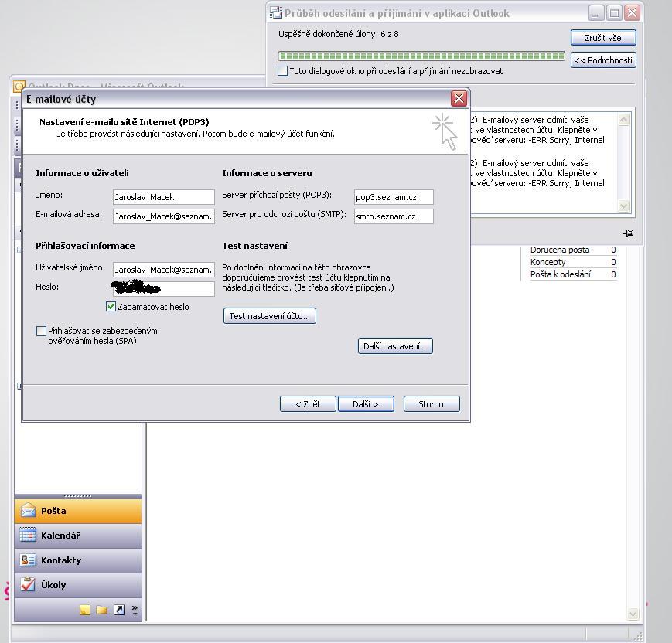The height and width of the screenshot is (643, 672).
Task: Open Další nastavení button
Action: (x=395, y=346)
